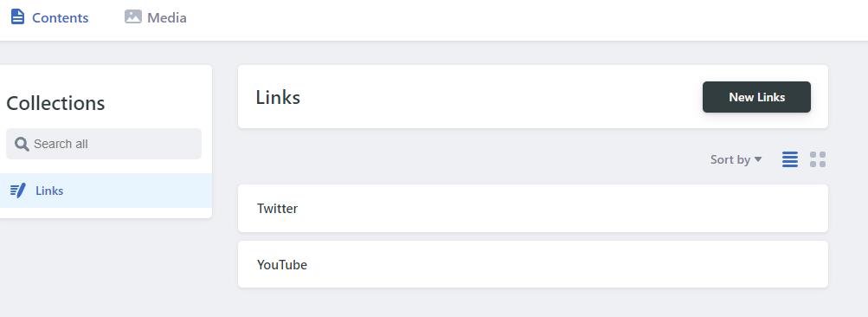Open the Contents tab

click(x=50, y=17)
